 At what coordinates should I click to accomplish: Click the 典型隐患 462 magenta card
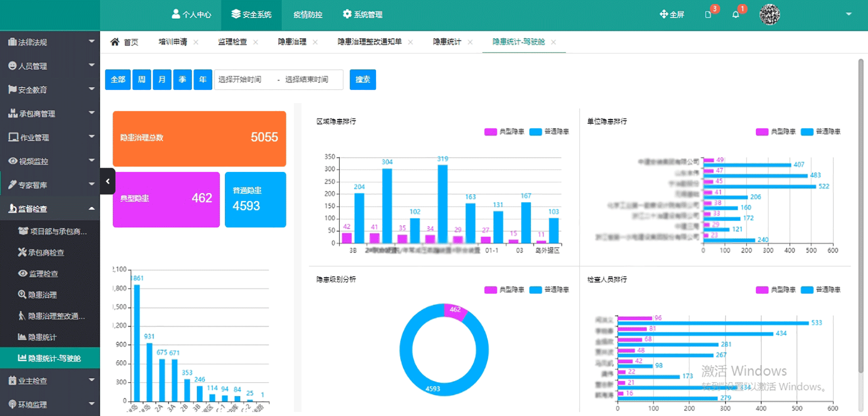click(166, 199)
